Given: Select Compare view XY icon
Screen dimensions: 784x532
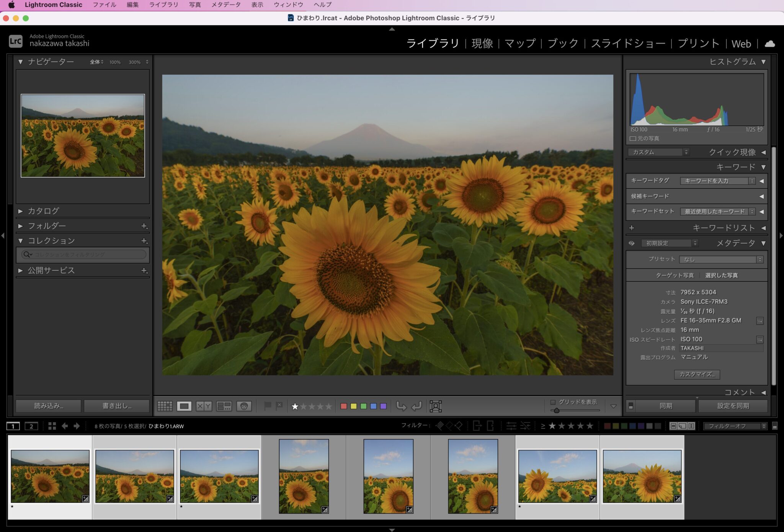Looking at the screenshot, I should (204, 406).
